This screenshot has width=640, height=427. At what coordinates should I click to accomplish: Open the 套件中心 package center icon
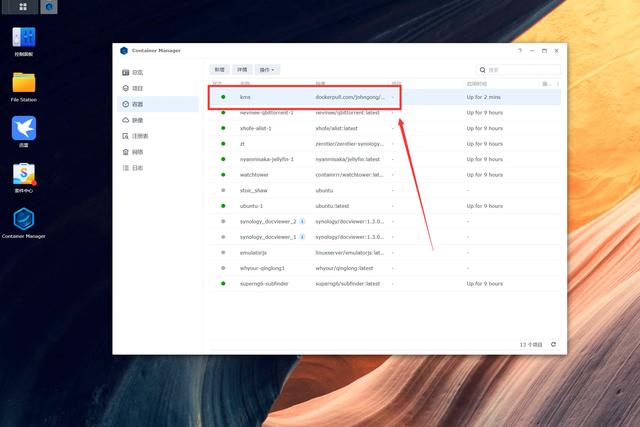(x=24, y=178)
